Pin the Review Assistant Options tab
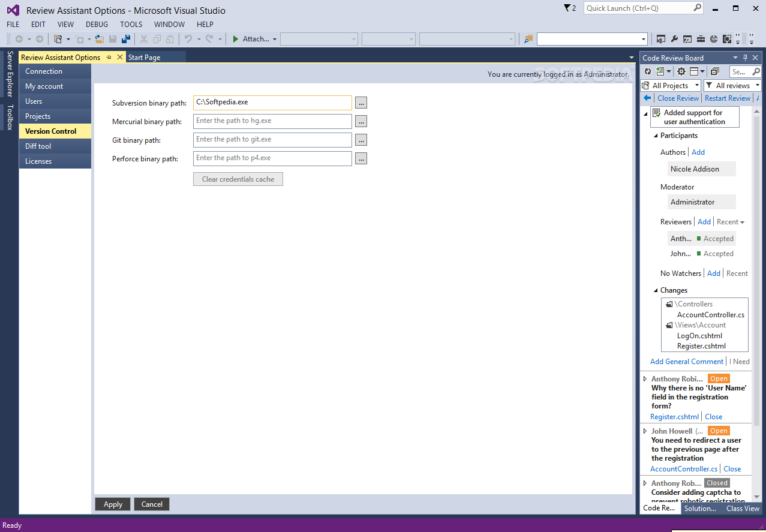 pyautogui.click(x=109, y=57)
